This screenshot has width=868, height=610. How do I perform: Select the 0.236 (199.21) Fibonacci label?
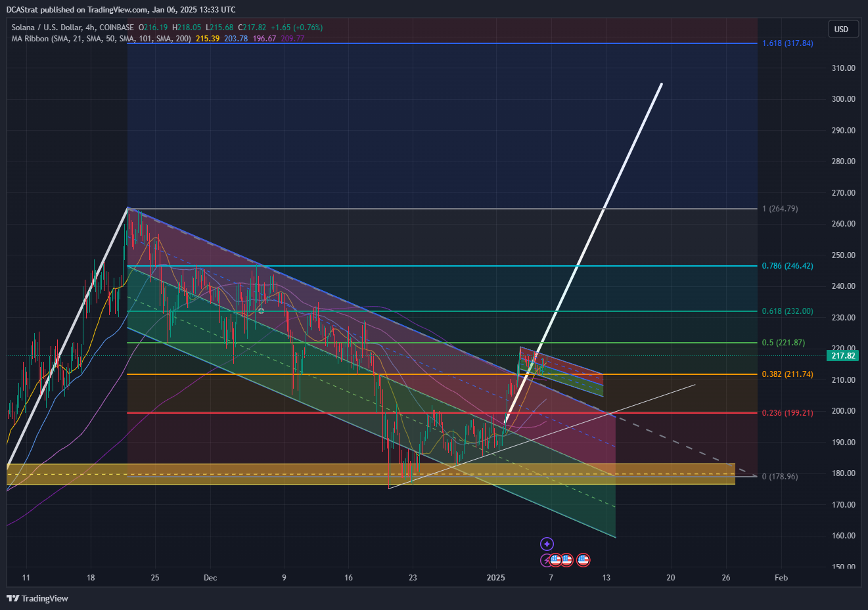coord(787,413)
